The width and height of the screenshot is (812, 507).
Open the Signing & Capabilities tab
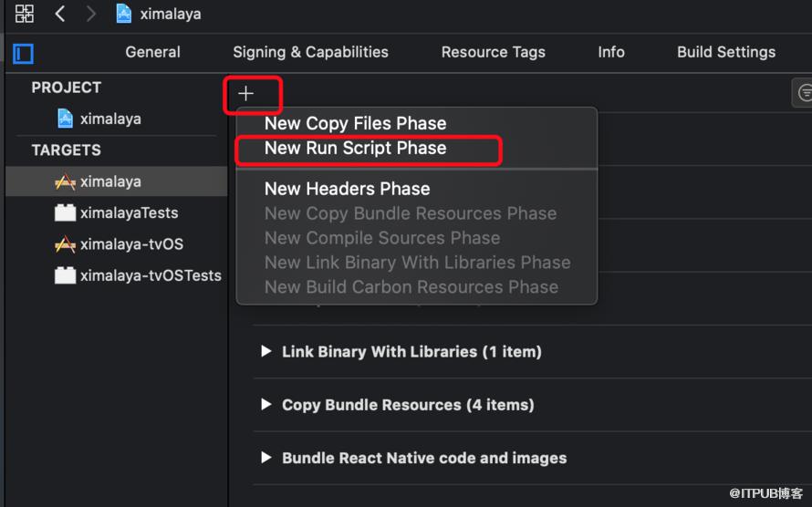coord(310,52)
